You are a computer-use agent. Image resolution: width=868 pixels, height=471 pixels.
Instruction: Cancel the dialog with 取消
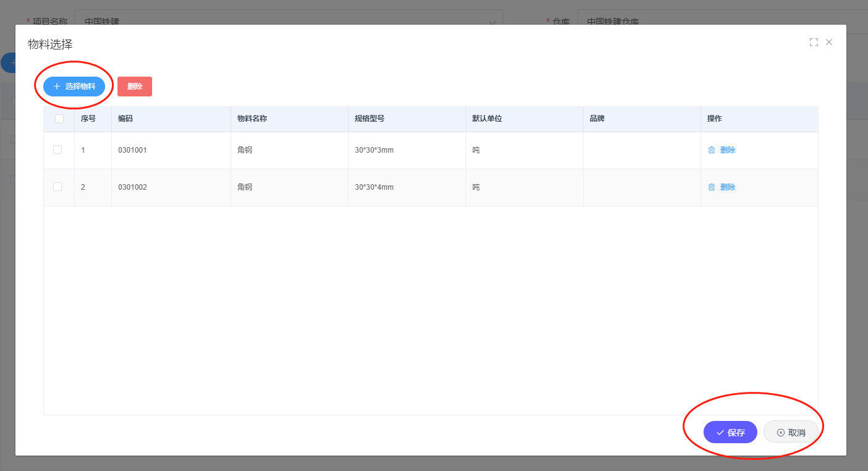[791, 433]
